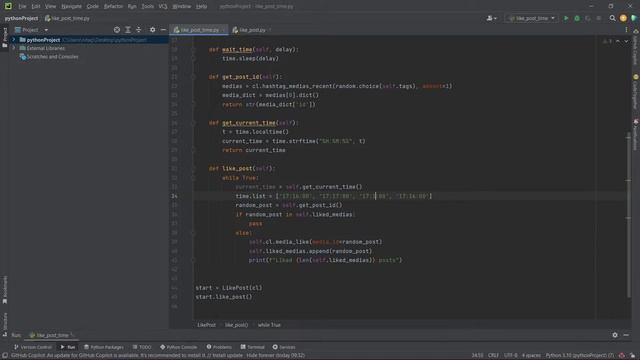The image size is (640, 360).
Task: Open the Run menu
Action: click(132, 7)
